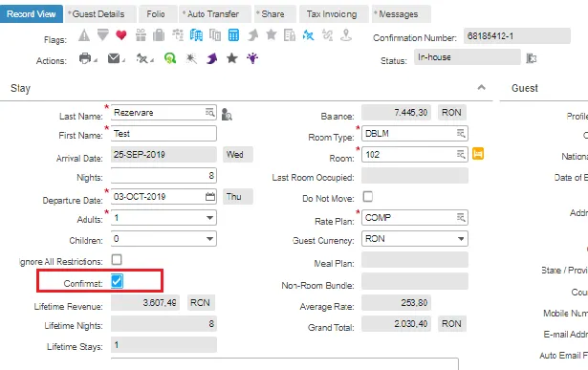Open the Tax Invoicing tab

pyautogui.click(x=334, y=14)
